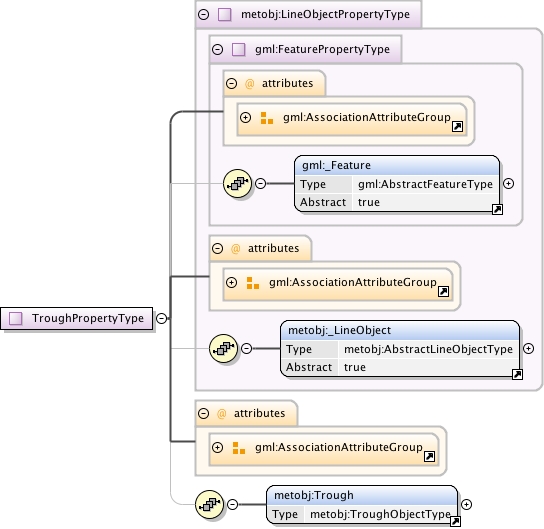The width and height of the screenshot is (544, 529).
Task: Collapse the gml:FeaturePropertyType node
Action: pyautogui.click(x=218, y=49)
